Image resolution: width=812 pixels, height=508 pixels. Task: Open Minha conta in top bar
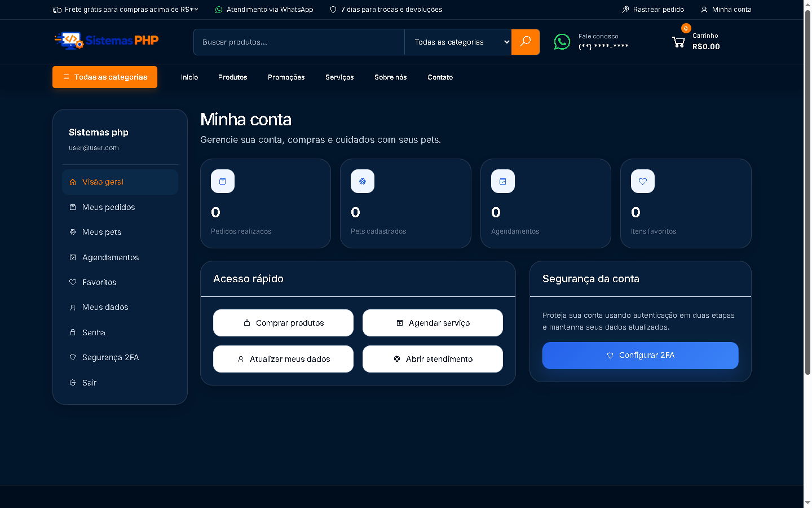tap(726, 10)
